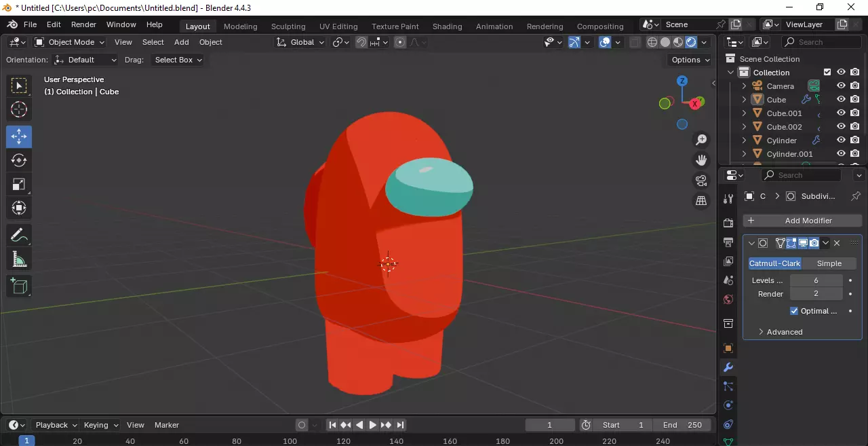Select the Simple subdivision type

click(x=829, y=263)
